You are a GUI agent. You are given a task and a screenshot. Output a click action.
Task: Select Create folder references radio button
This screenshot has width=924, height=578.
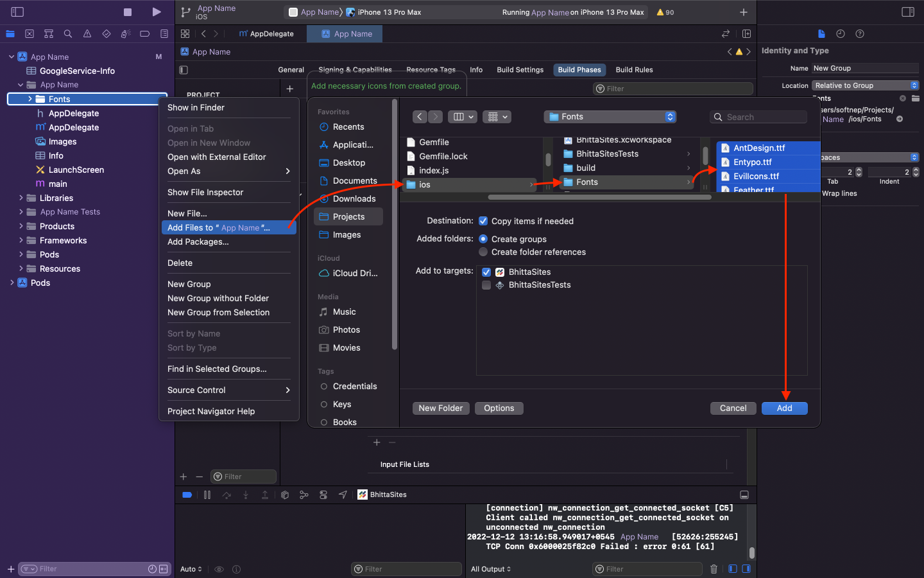coord(482,252)
